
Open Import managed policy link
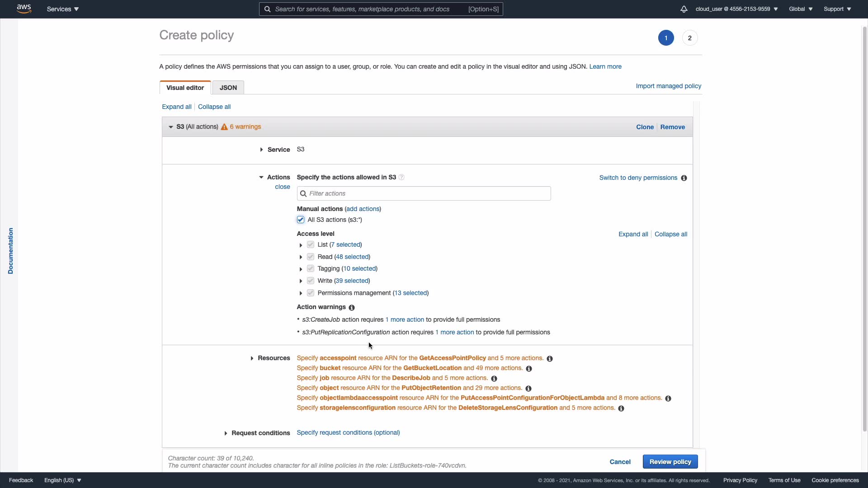668,86
